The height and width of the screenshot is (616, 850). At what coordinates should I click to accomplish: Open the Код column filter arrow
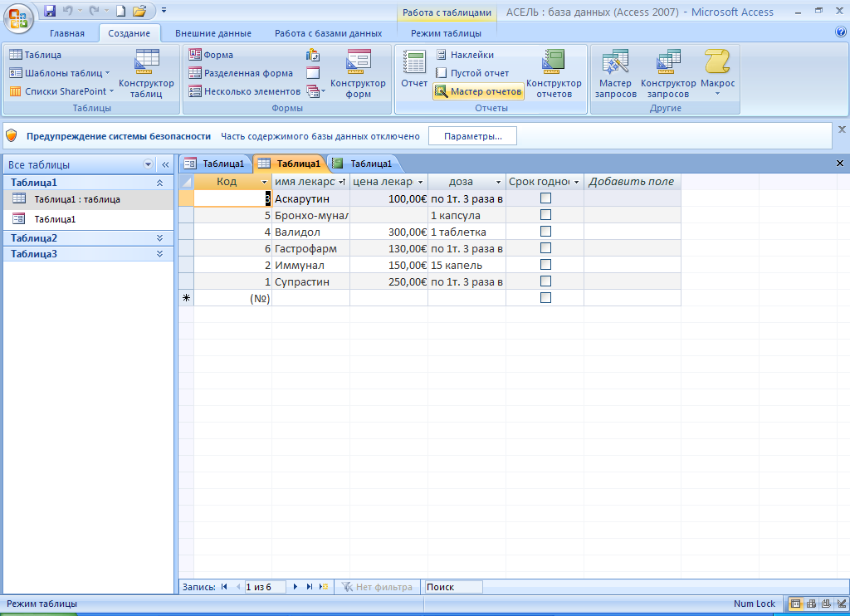264,182
